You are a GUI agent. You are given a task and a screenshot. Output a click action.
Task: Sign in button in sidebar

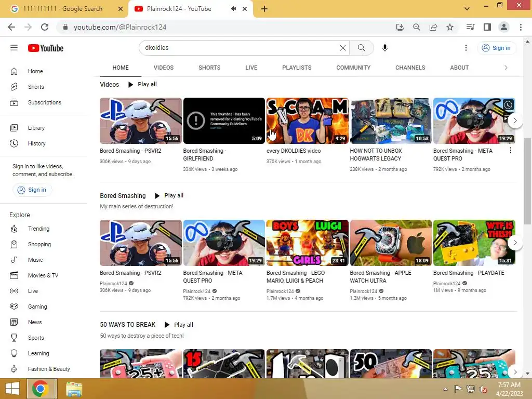(x=32, y=190)
